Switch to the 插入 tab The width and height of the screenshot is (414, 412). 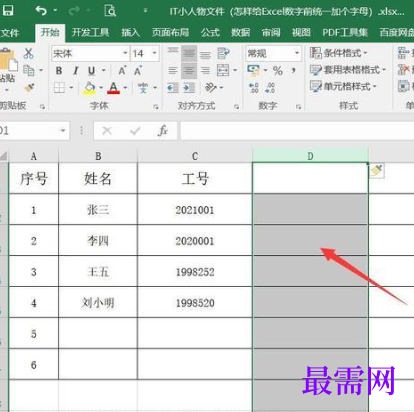coord(130,32)
